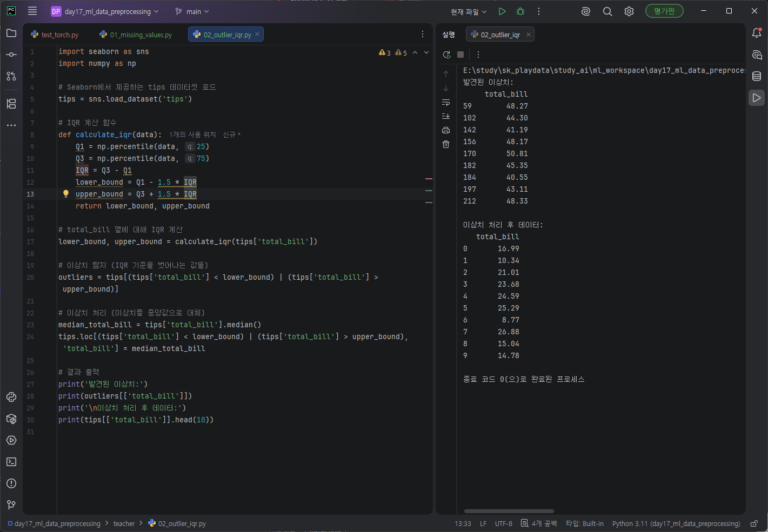
Task: Open the Structure tool window
Action: coord(11,103)
